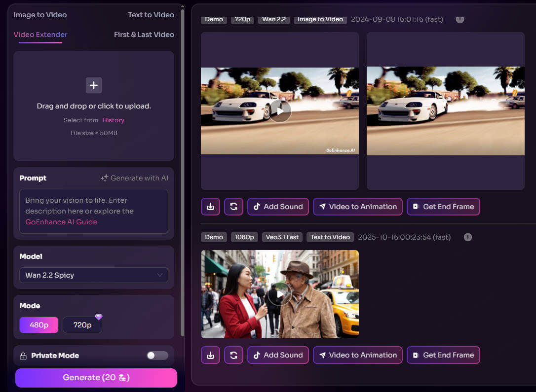Click Generate with AI sparkle icon
Image resolution: width=536 pixels, height=392 pixels.
tap(104, 178)
